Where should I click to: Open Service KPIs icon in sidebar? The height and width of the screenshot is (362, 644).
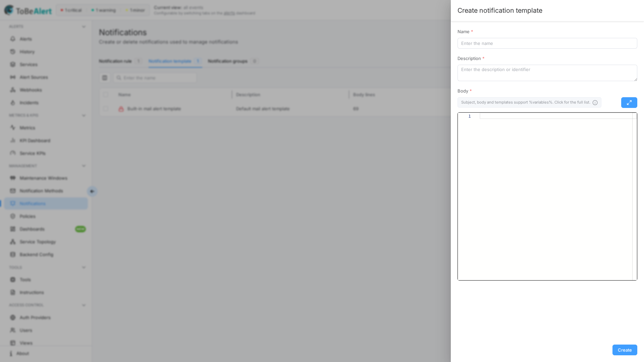[x=13, y=153]
